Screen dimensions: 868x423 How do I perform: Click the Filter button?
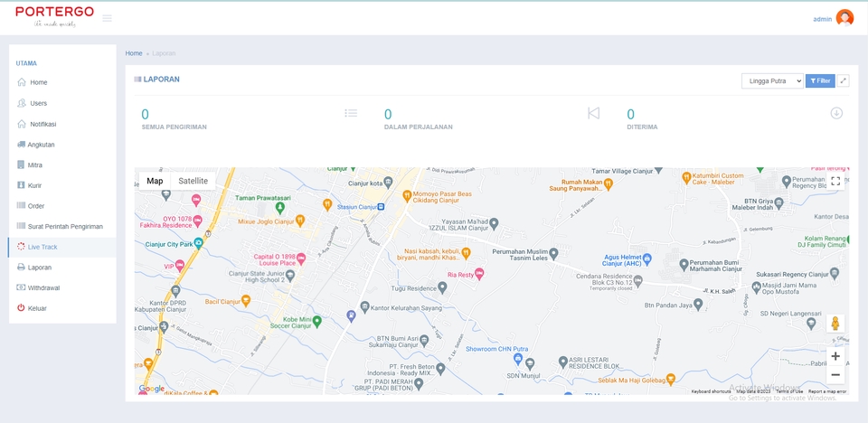[820, 80]
